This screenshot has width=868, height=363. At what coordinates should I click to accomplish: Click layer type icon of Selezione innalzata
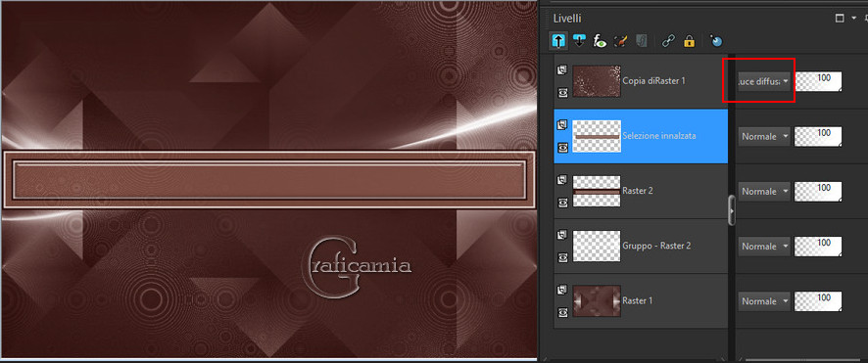(562, 125)
